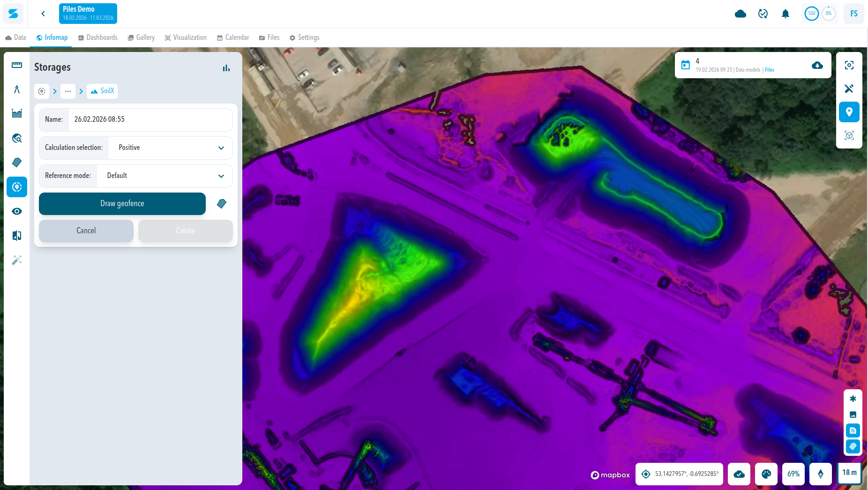Image resolution: width=868 pixels, height=490 pixels.
Task: Open the calendar icon in dataset card
Action: [x=686, y=65]
